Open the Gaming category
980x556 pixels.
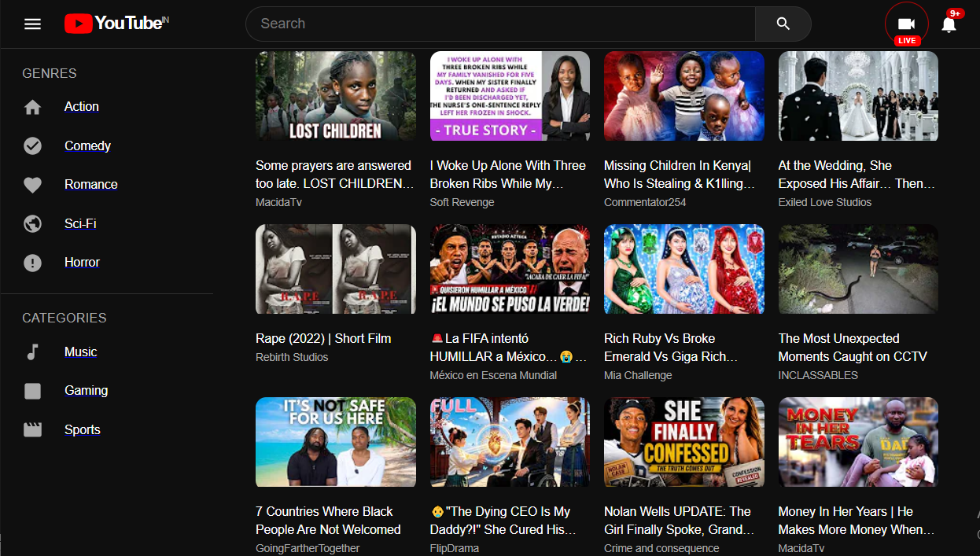point(86,390)
